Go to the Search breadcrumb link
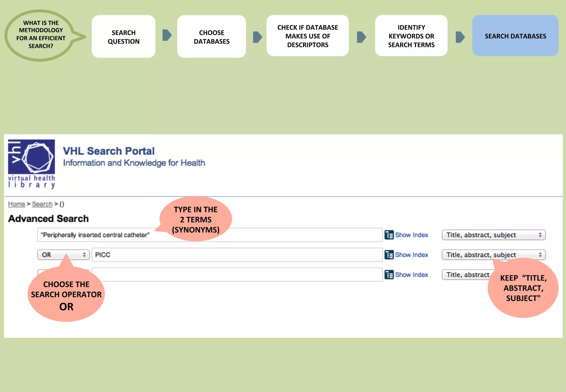The width and height of the screenshot is (566, 392). click(42, 204)
